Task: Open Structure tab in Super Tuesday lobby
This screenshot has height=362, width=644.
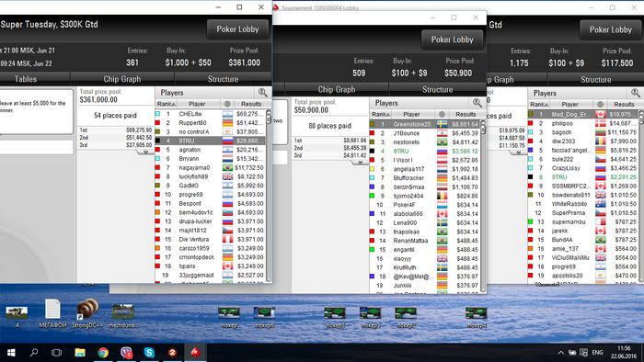Action: click(223, 79)
